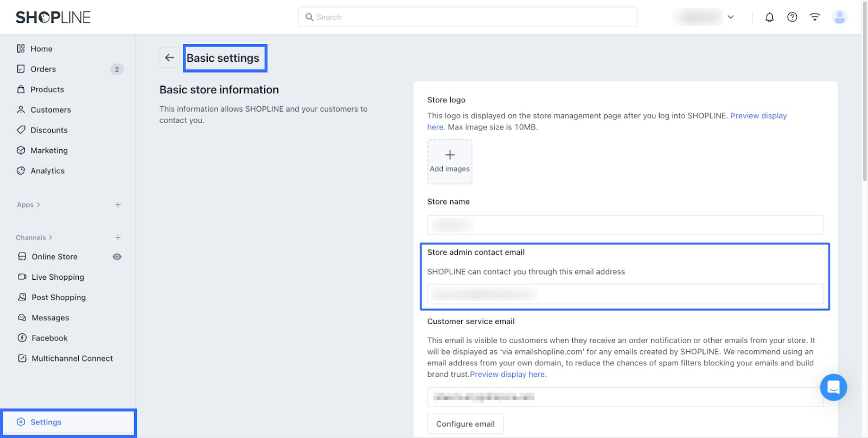
Task: Click the search magnifier icon
Action: [309, 17]
